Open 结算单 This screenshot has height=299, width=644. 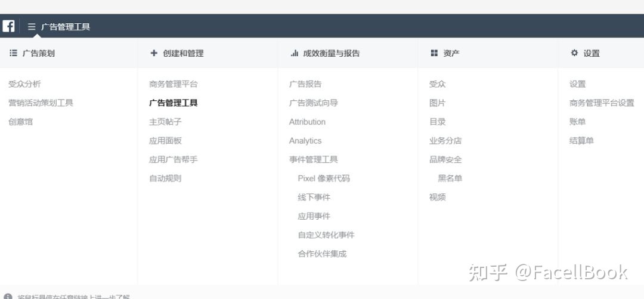pyautogui.click(x=581, y=141)
